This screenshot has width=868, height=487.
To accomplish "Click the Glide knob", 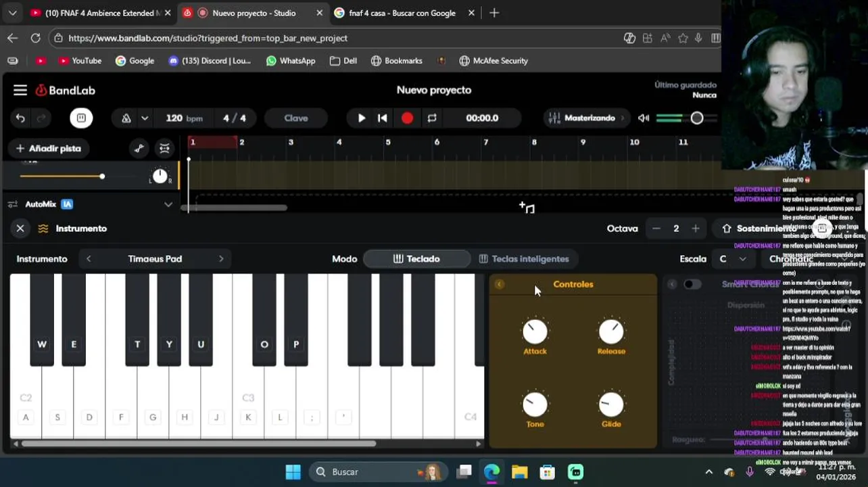I will click(611, 404).
